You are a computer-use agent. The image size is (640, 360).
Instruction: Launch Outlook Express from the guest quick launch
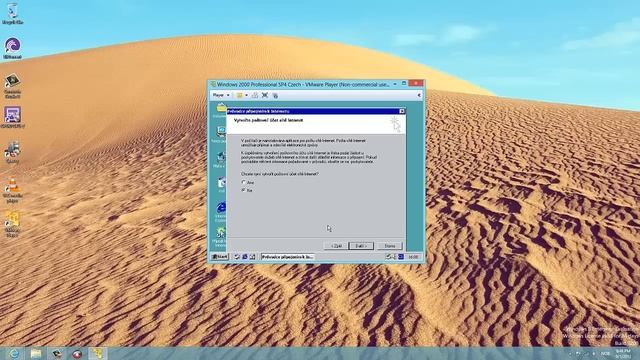(252, 257)
